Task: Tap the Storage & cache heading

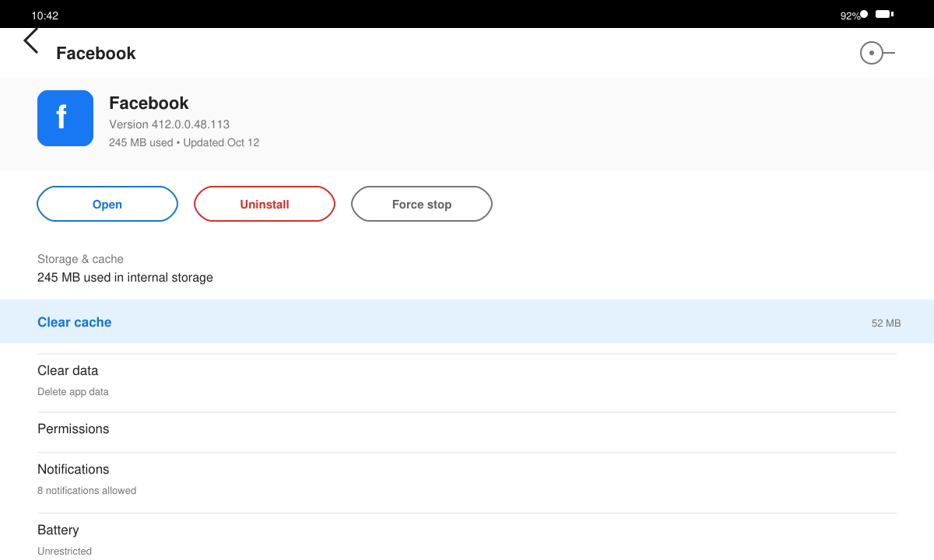Action: (80, 259)
